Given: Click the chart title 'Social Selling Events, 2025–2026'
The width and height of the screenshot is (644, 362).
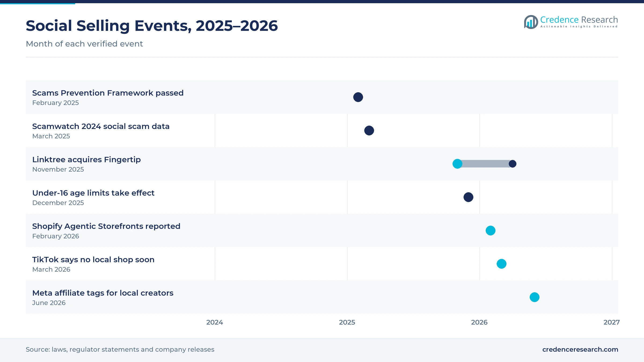Looking at the screenshot, I should tap(152, 26).
